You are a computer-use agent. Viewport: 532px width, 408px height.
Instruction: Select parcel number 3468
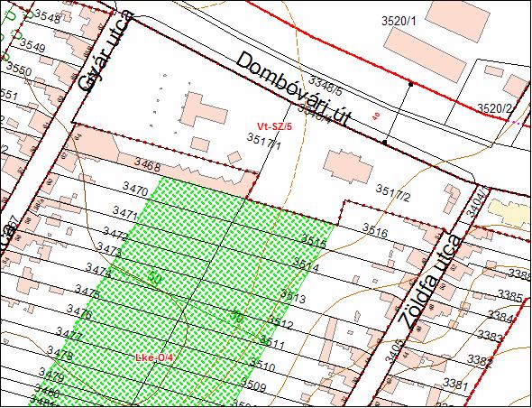click(148, 163)
